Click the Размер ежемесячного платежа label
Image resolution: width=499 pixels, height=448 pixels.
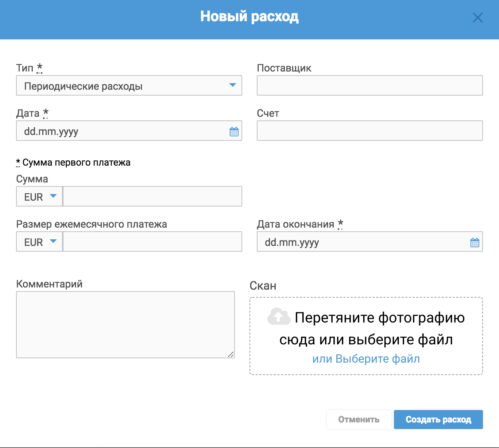92,224
